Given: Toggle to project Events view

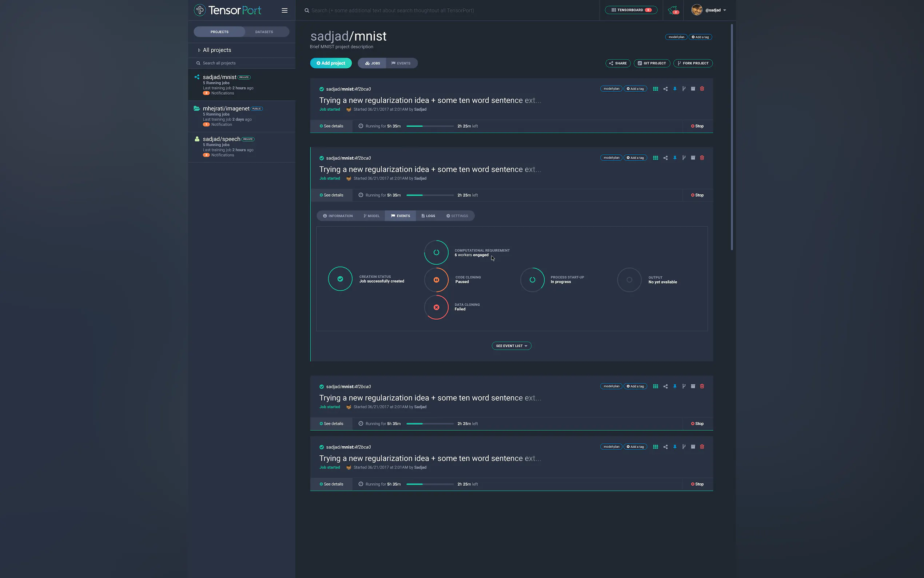Looking at the screenshot, I should point(401,63).
